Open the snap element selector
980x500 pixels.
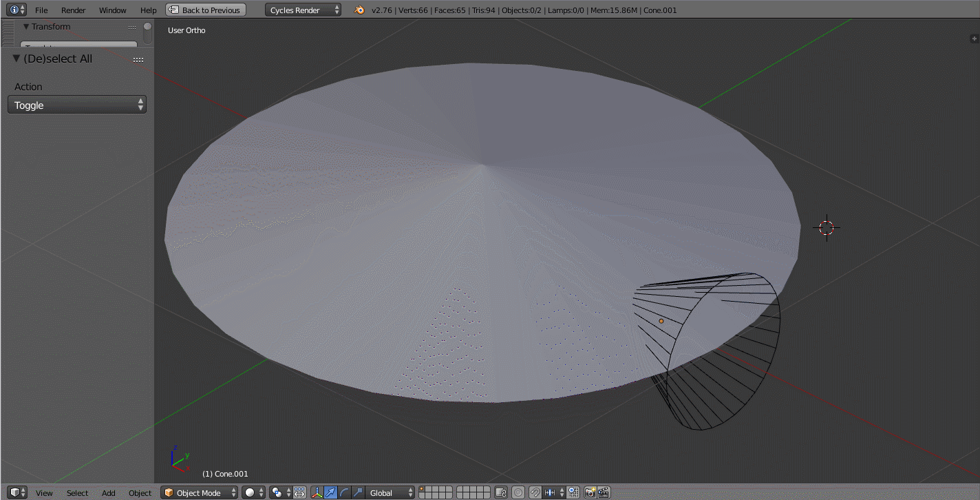point(554,492)
